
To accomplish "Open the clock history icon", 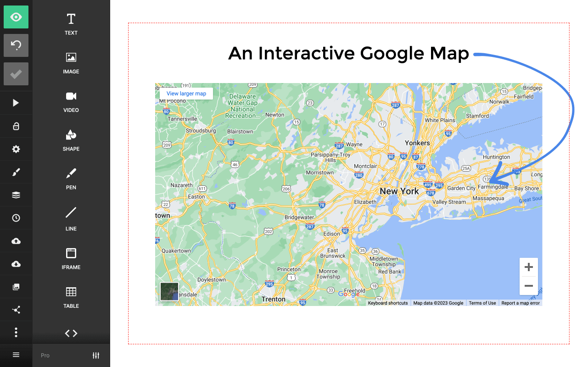I will pos(16,218).
